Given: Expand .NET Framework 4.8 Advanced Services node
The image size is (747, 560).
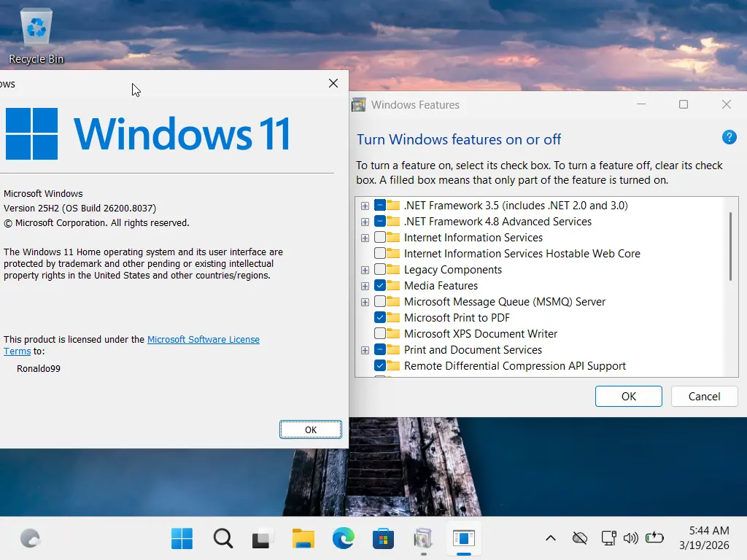Looking at the screenshot, I should point(365,222).
